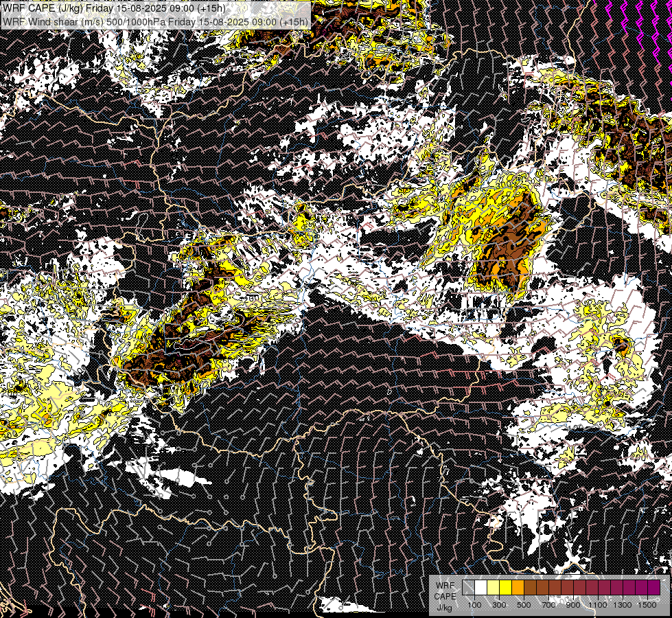Click the WRF CAPE (J/kg) title line
Screen dimensions: 672x618
[114, 8]
